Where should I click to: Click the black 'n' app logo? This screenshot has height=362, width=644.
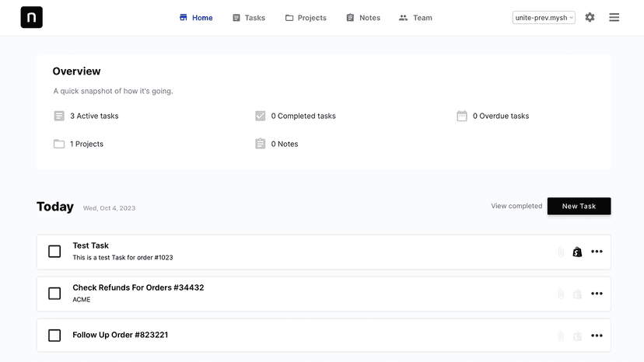coord(32,17)
